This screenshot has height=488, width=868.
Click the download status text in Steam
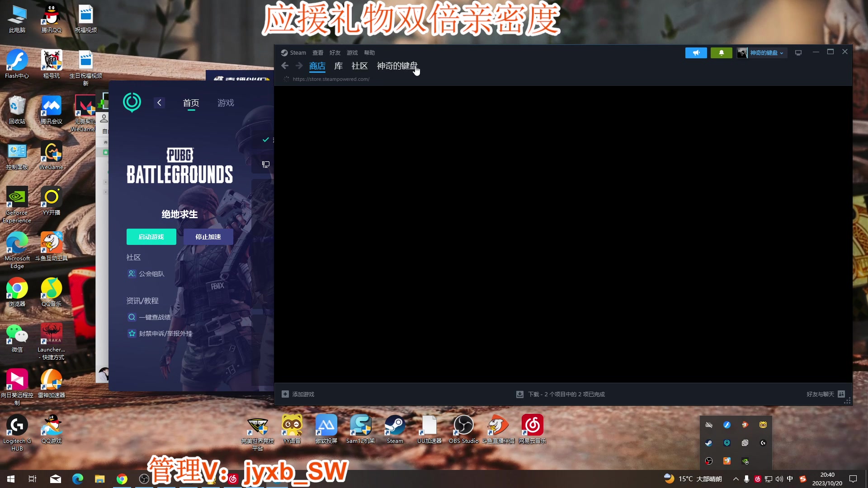point(566,394)
